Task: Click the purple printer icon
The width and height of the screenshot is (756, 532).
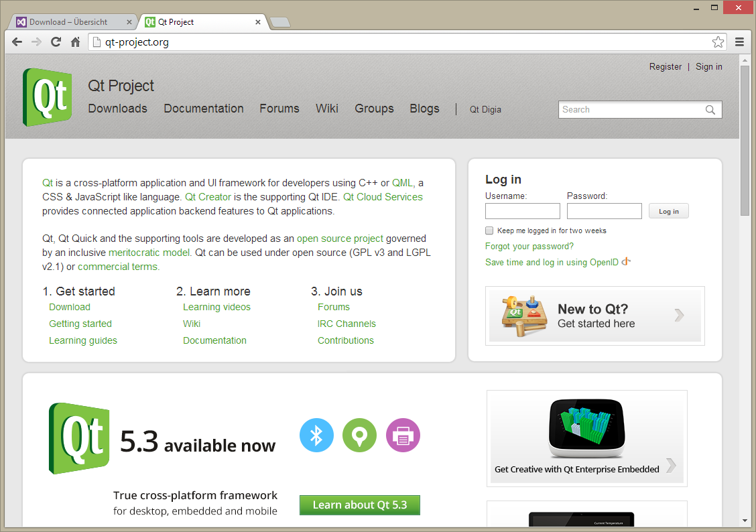Action: (x=403, y=435)
